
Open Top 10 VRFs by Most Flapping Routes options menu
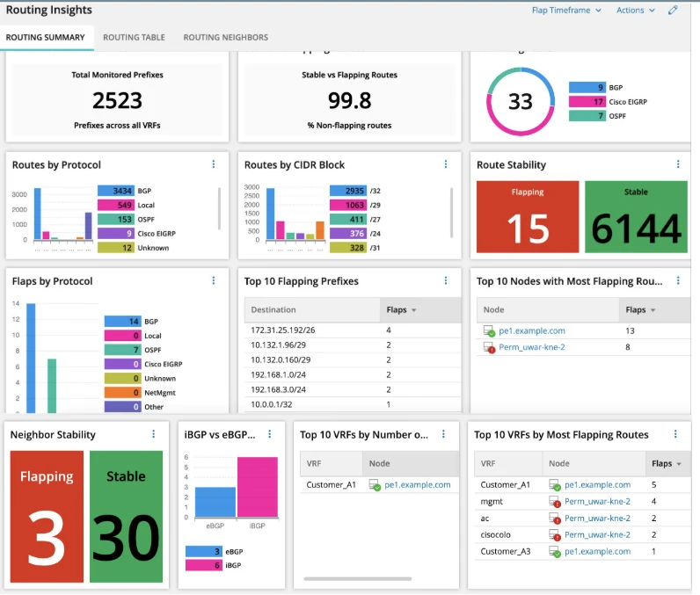(x=675, y=434)
